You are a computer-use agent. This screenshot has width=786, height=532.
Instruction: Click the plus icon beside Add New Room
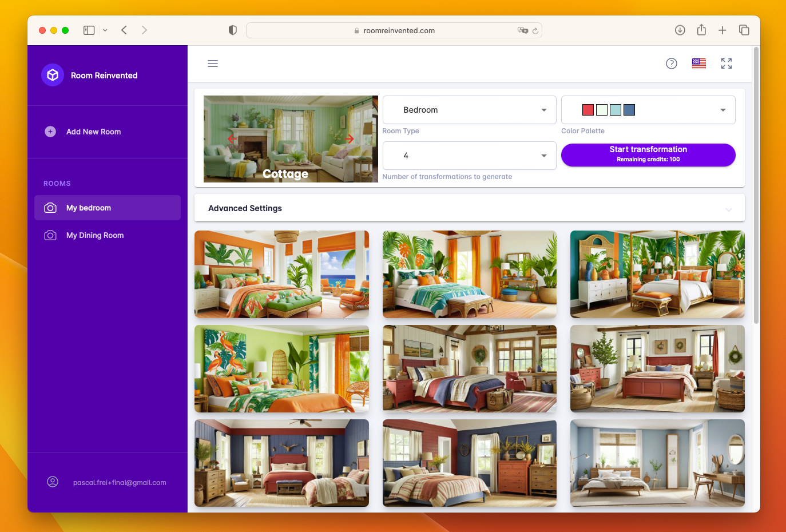click(x=50, y=132)
